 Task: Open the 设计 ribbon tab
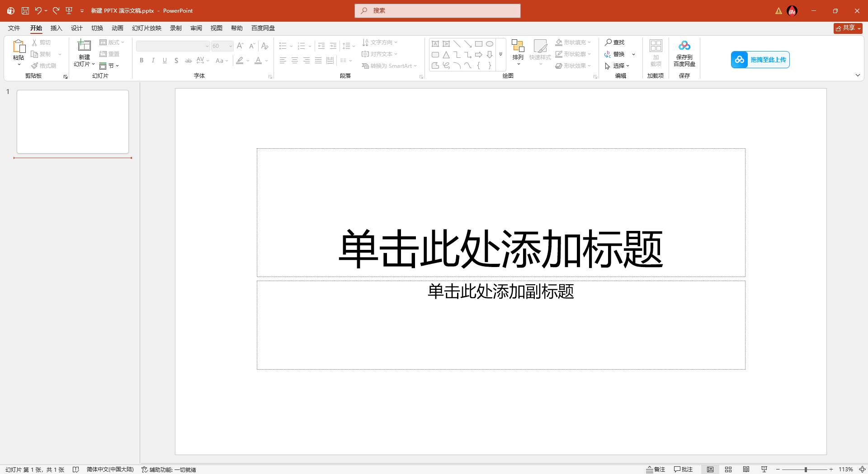[76, 28]
